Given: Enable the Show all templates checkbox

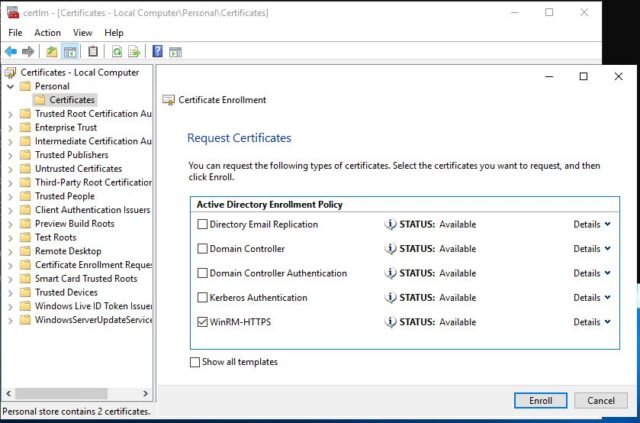Looking at the screenshot, I should [195, 362].
